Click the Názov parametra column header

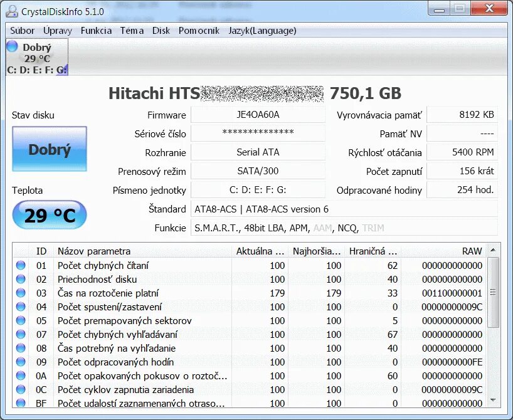[x=142, y=251]
